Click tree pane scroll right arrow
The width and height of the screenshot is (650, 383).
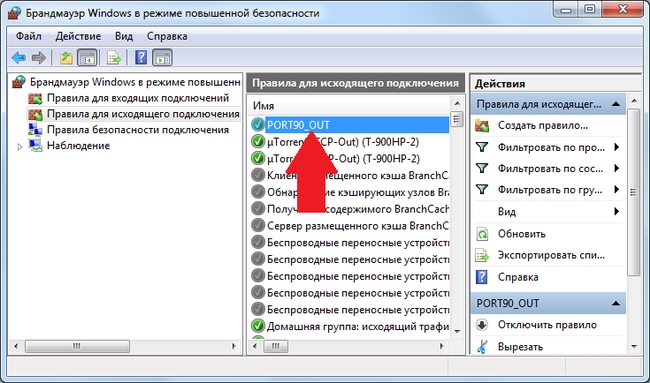(x=234, y=346)
